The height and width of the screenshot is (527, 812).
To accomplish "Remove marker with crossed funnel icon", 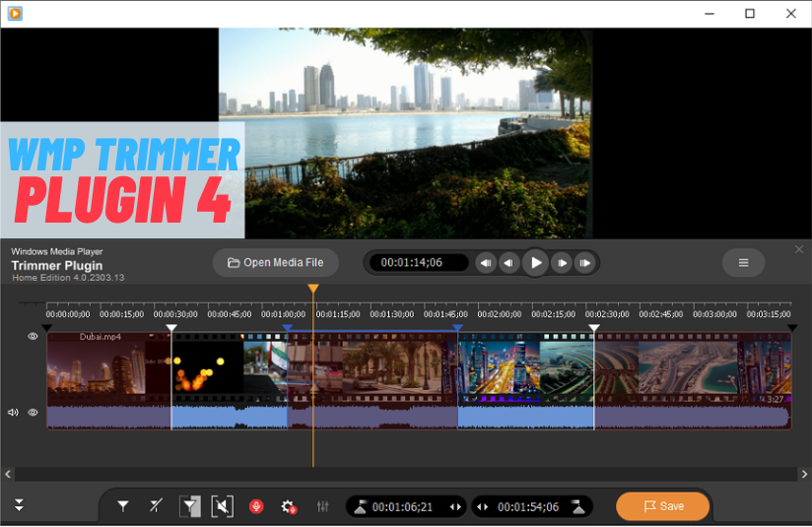I will tap(156, 505).
